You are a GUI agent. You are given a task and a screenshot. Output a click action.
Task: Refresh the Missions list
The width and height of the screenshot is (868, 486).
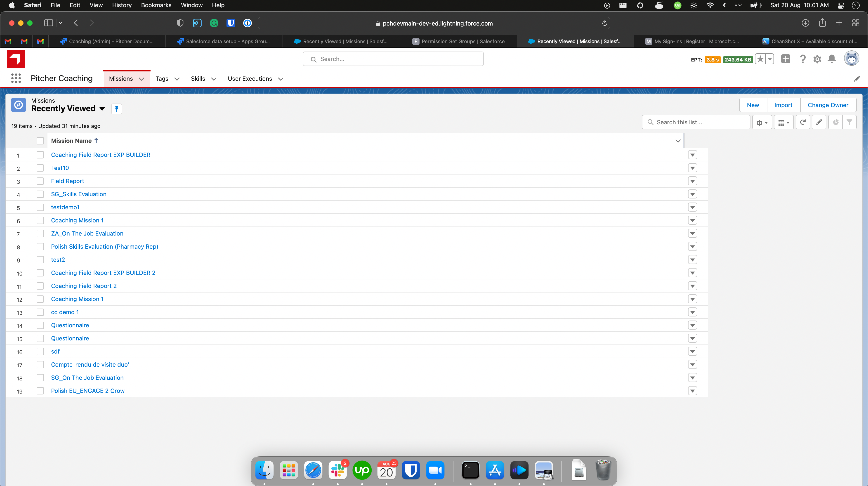(803, 122)
